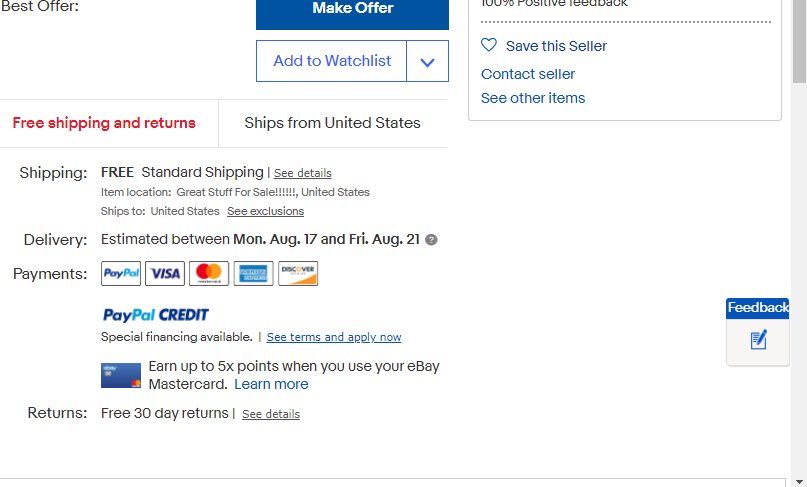Click the American Express icon
Screen dimensions: 807x487
(253, 273)
